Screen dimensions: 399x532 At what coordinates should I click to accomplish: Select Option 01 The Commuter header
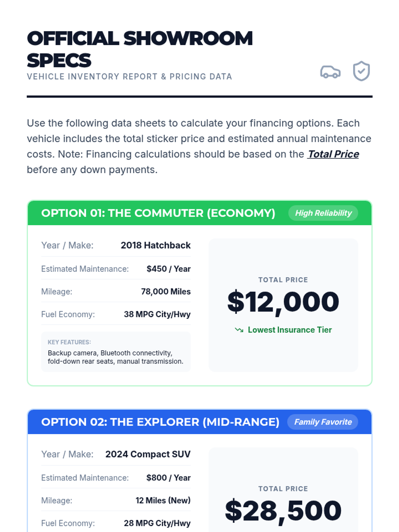(158, 213)
